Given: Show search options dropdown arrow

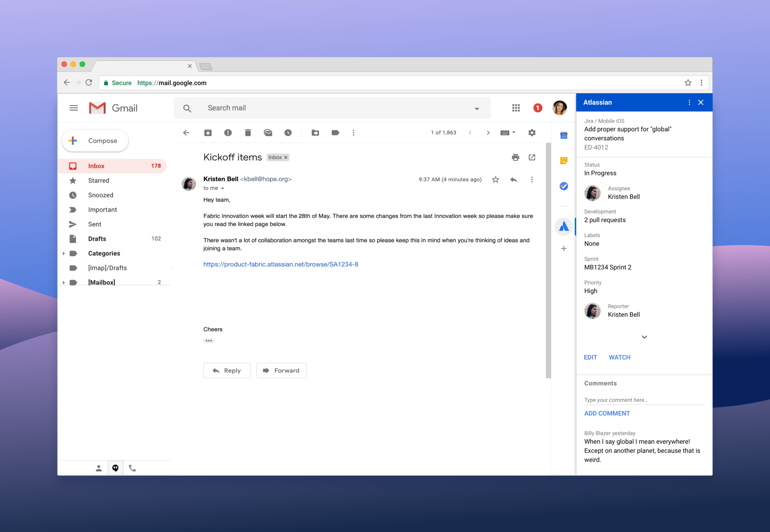Looking at the screenshot, I should click(x=477, y=109).
